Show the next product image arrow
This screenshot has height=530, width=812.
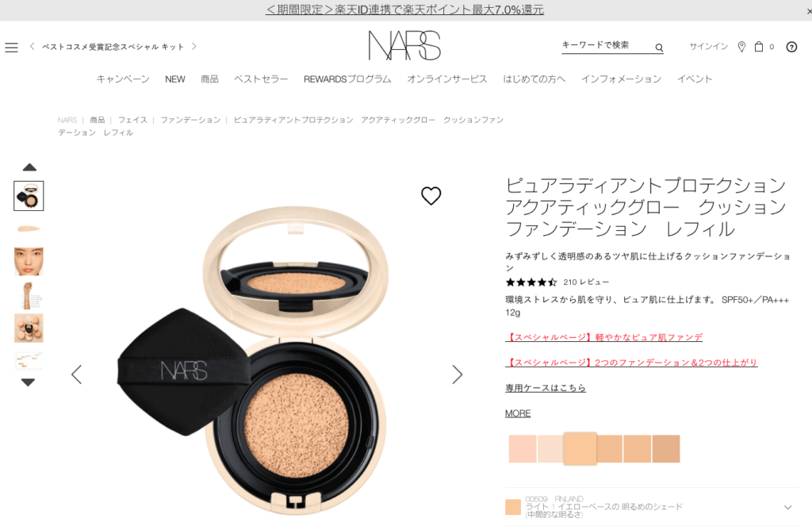coord(457,374)
